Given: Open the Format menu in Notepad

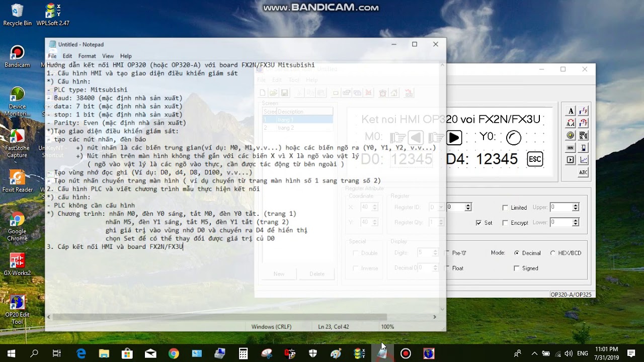Looking at the screenshot, I should pos(87,56).
